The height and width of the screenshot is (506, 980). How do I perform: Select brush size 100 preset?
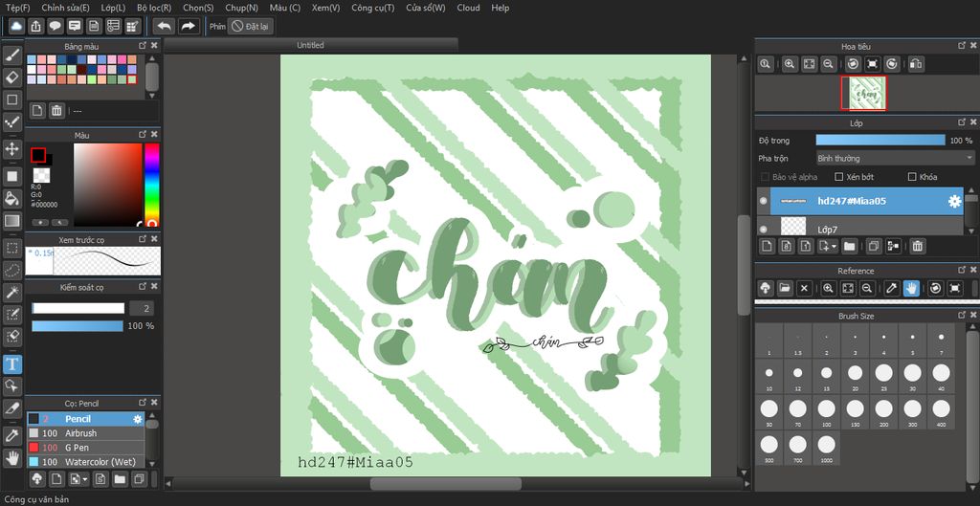[826, 411]
